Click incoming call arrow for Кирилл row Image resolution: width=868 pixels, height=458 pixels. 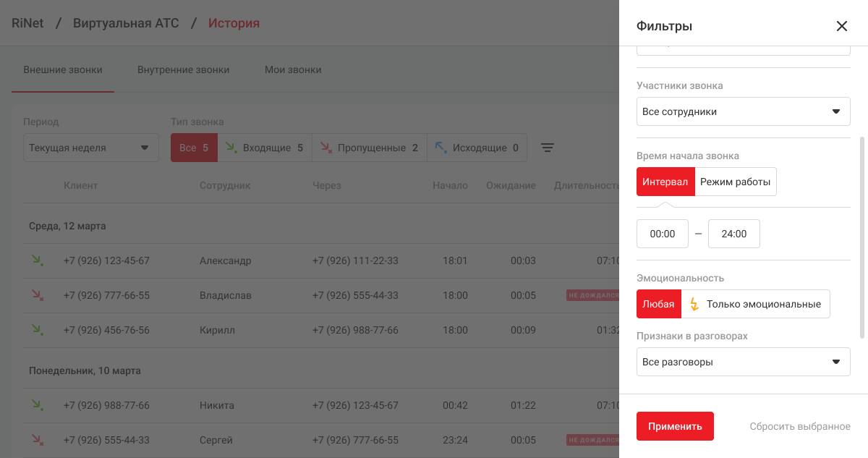37,330
